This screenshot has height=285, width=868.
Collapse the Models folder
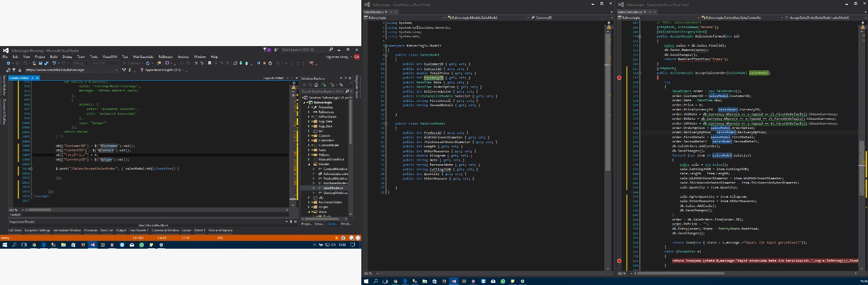(309, 164)
